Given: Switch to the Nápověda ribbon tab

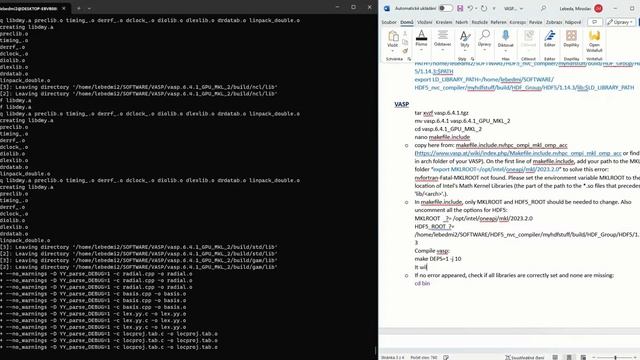Looking at the screenshot, I should point(573,22).
